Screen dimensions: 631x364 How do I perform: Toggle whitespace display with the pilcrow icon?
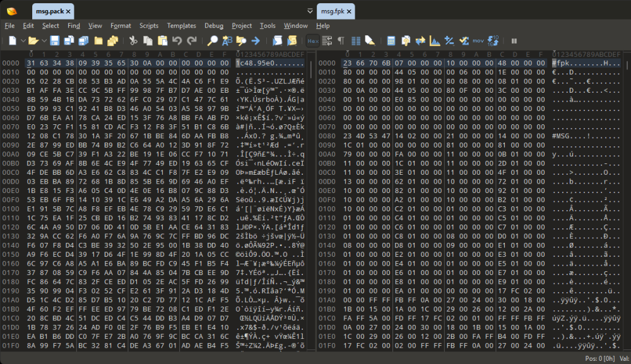(x=341, y=40)
